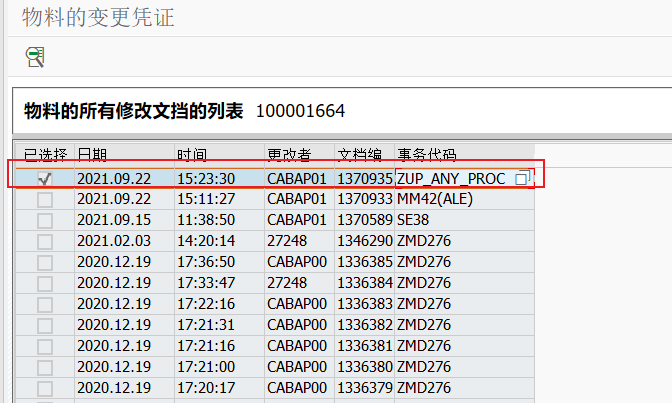
Task: Click the time 17:20:17
Action: tap(206, 388)
